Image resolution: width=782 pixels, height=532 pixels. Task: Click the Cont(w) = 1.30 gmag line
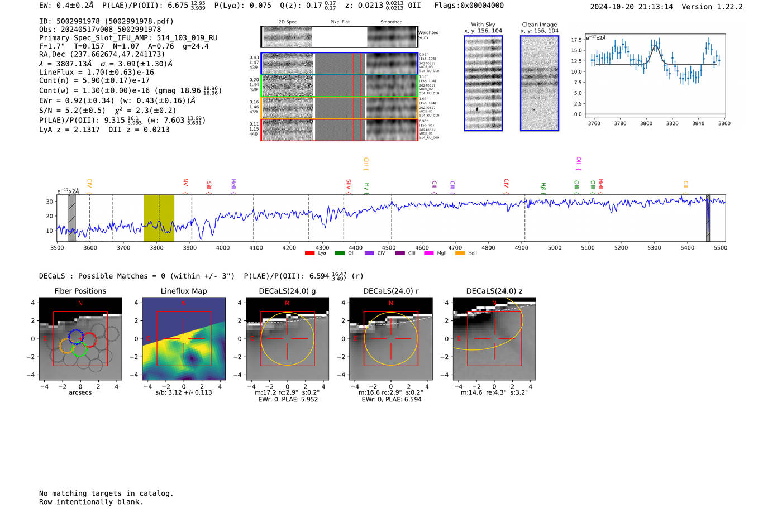coord(130,90)
